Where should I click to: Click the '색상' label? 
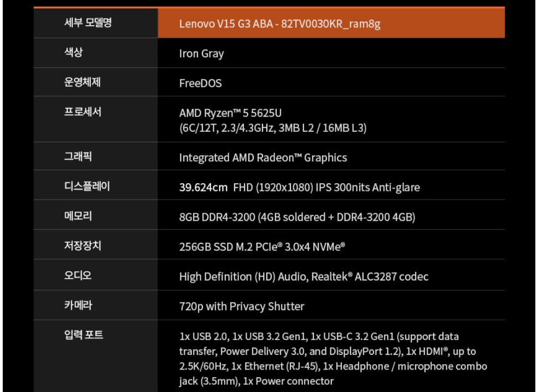tap(74, 52)
